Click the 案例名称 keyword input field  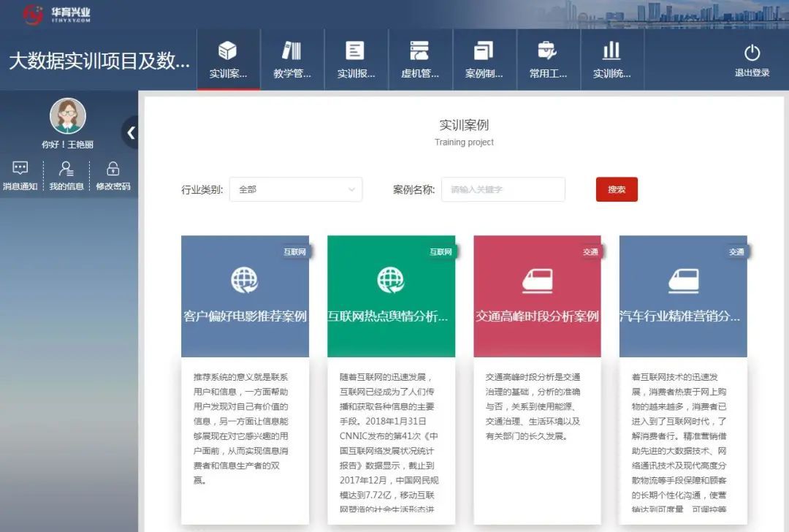pyautogui.click(x=503, y=189)
